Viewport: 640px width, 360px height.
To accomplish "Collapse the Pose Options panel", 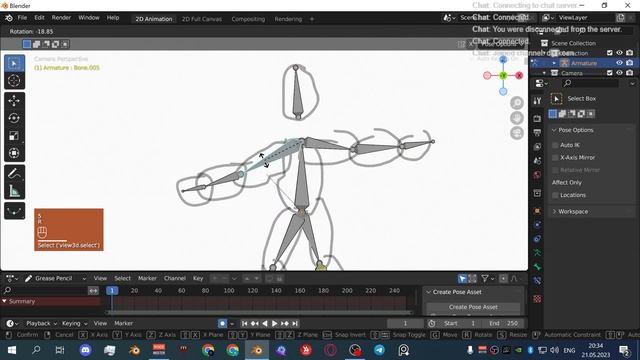I will coord(554,130).
